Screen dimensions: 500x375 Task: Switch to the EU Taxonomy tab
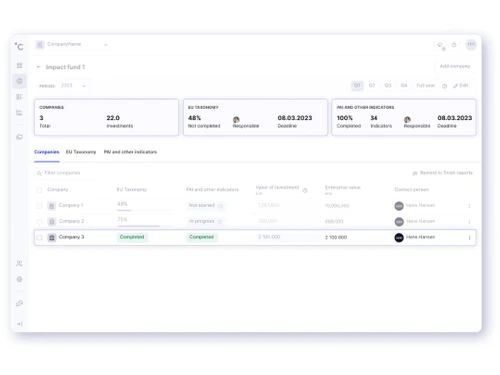tap(81, 152)
